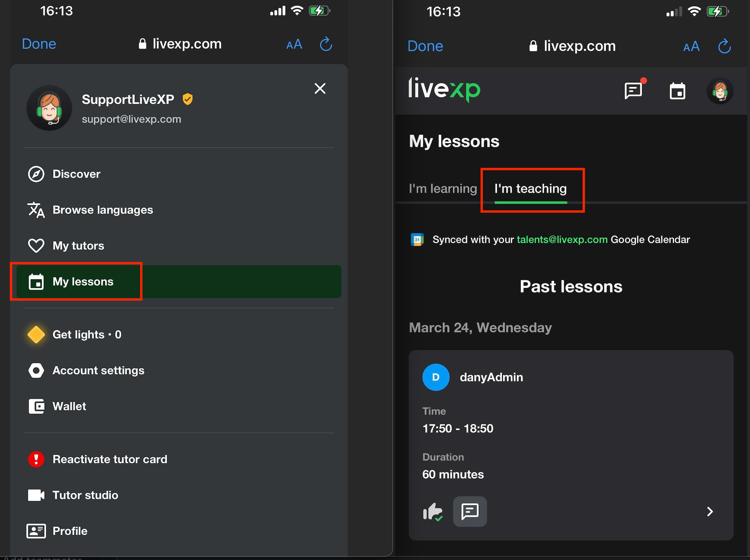Click the Discover compass icon
The image size is (750, 560).
36,174
